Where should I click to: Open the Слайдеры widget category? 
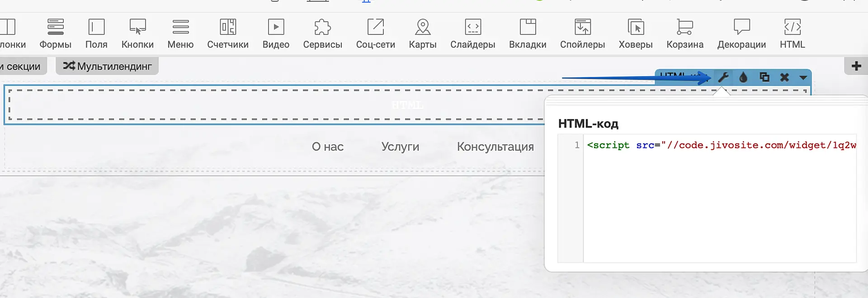pyautogui.click(x=473, y=33)
